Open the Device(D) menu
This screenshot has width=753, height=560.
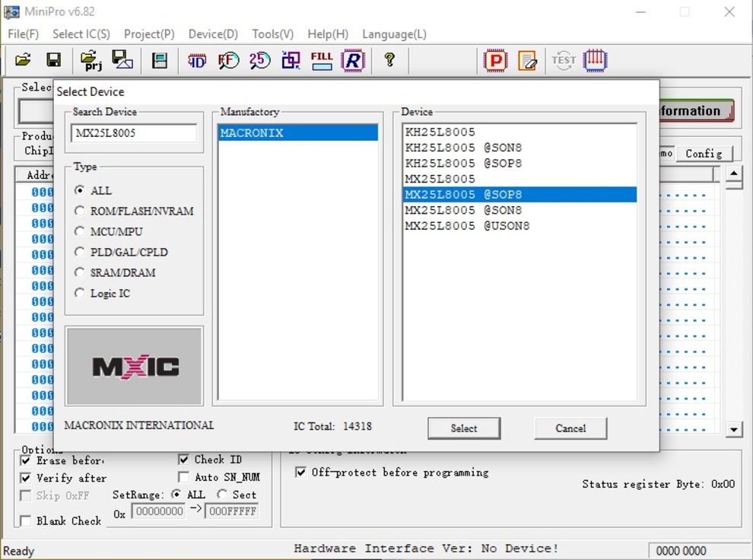[213, 34]
